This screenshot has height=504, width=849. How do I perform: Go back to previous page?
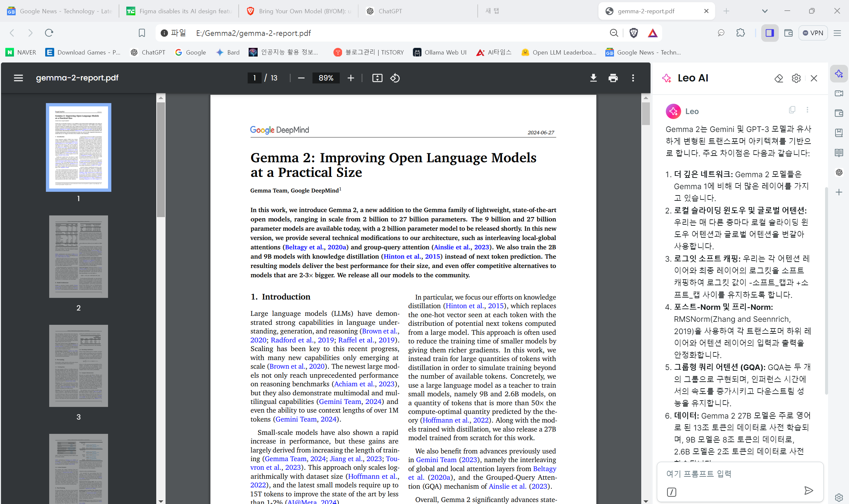(x=12, y=33)
